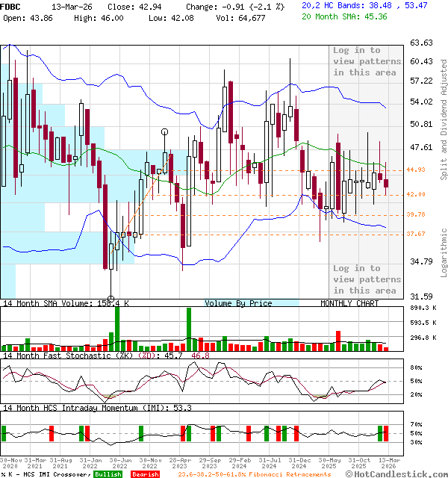Image resolution: width=448 pixels, height=478 pixels.
Task: Click the lower 'Log in to view patterns' notice
Action: pyautogui.click(x=366, y=279)
